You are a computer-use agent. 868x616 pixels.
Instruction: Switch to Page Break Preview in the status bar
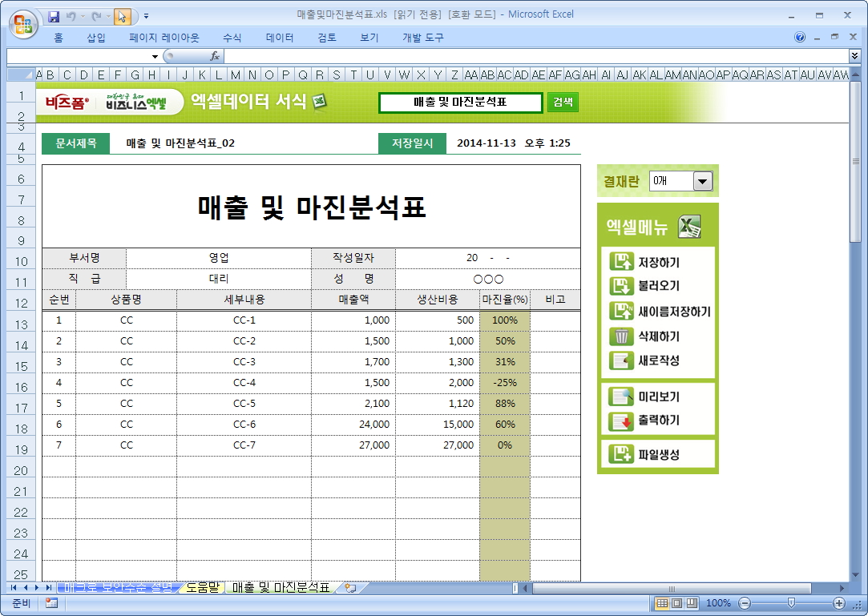point(692,603)
